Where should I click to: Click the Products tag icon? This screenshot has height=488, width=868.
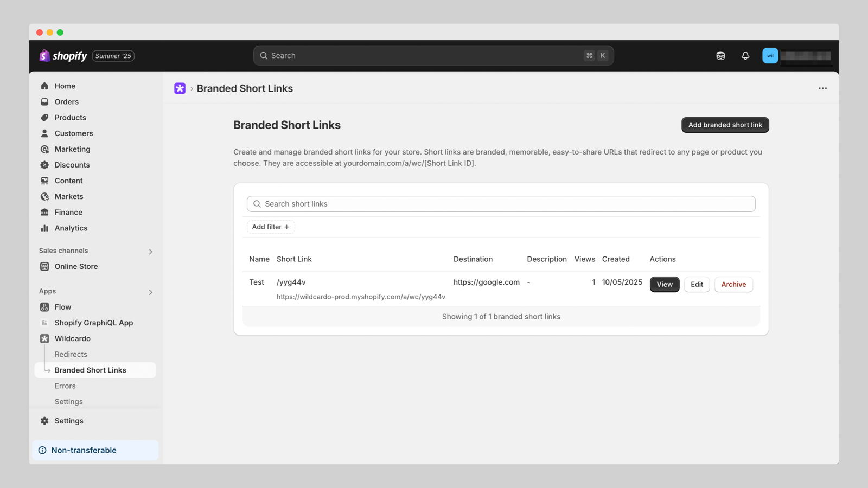44,118
